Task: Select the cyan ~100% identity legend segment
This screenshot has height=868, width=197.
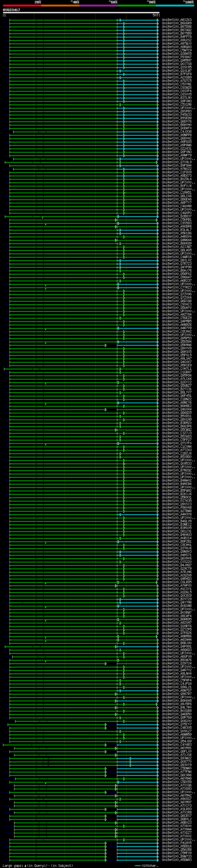Action: 175,6
